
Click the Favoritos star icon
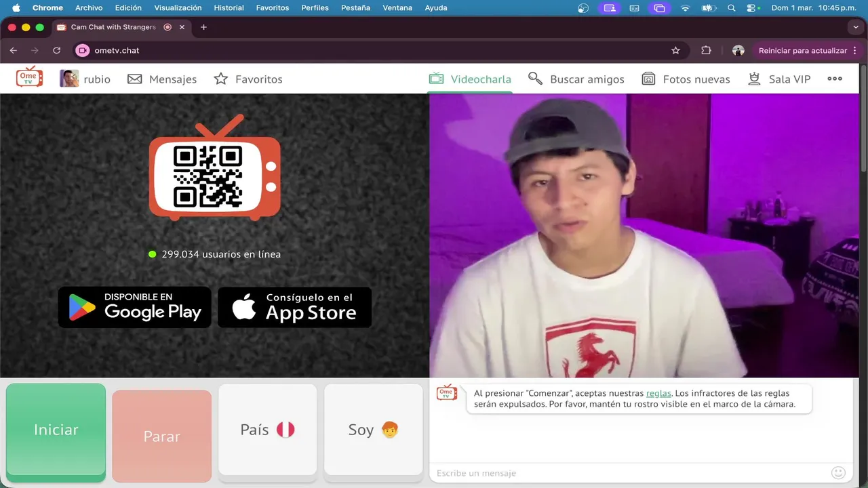(x=221, y=79)
